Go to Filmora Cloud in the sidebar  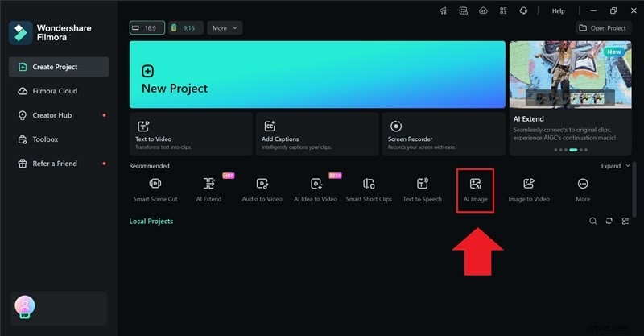pos(55,91)
